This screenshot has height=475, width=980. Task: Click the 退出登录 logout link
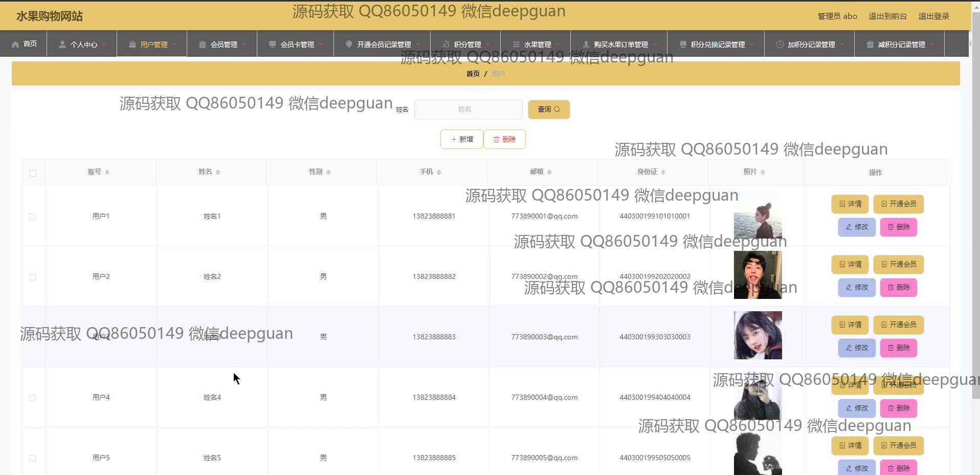pos(933,16)
